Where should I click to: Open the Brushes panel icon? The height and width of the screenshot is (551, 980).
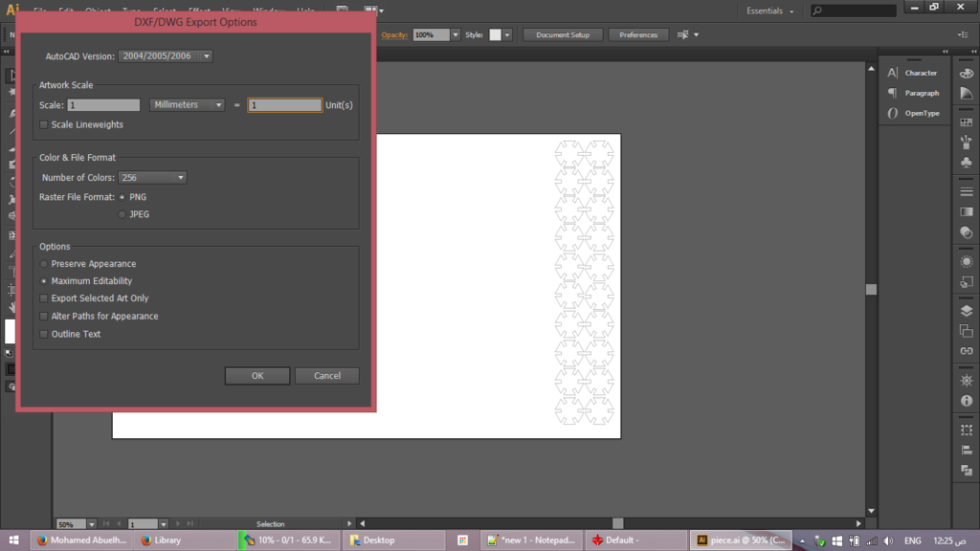click(x=967, y=143)
